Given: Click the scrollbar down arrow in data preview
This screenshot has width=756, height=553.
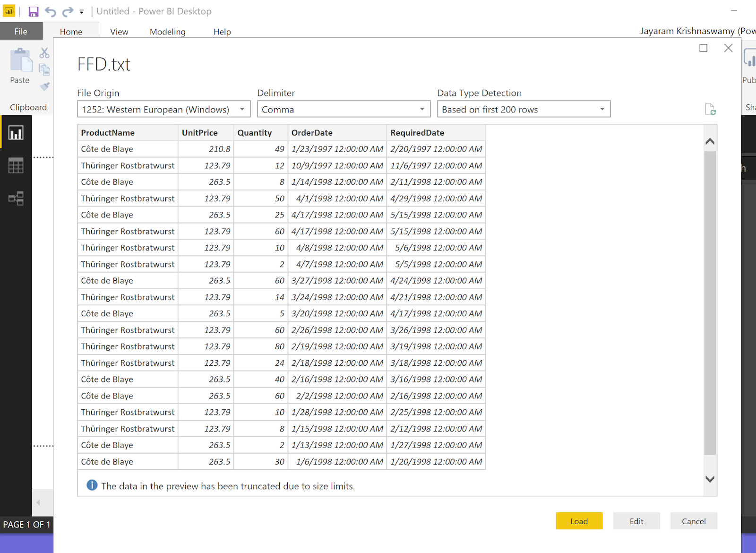Looking at the screenshot, I should (x=709, y=478).
